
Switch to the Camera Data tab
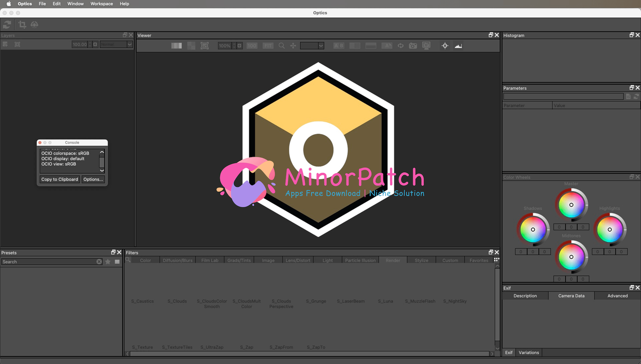point(571,296)
